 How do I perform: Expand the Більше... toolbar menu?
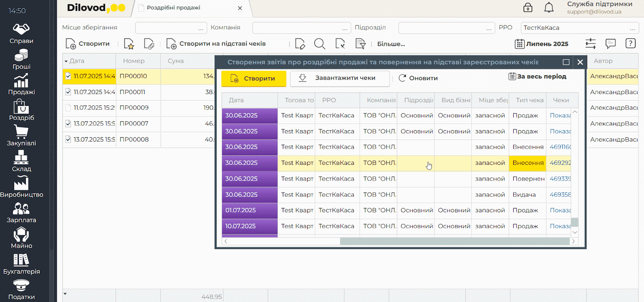point(391,44)
